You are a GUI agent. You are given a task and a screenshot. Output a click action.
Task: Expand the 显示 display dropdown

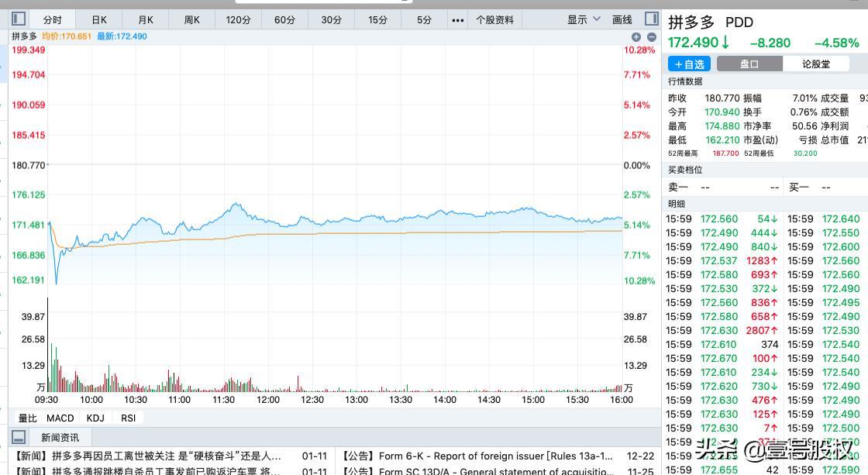coord(584,19)
